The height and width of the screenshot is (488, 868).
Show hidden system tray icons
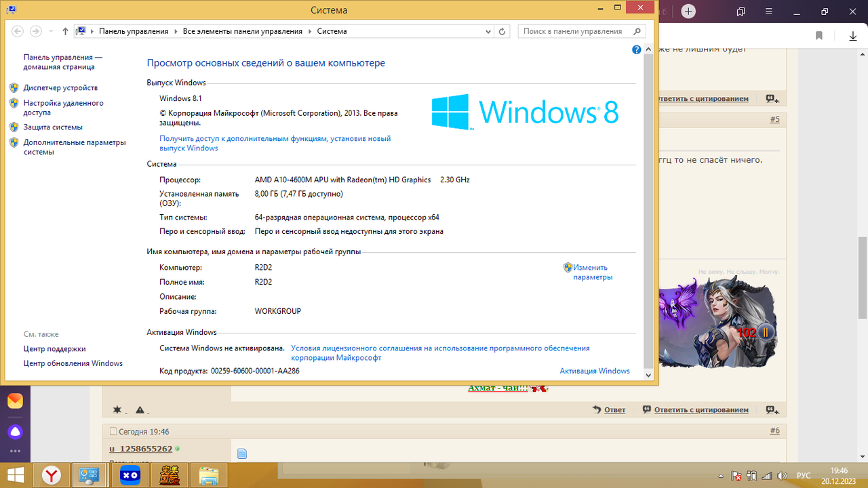pyautogui.click(x=720, y=476)
